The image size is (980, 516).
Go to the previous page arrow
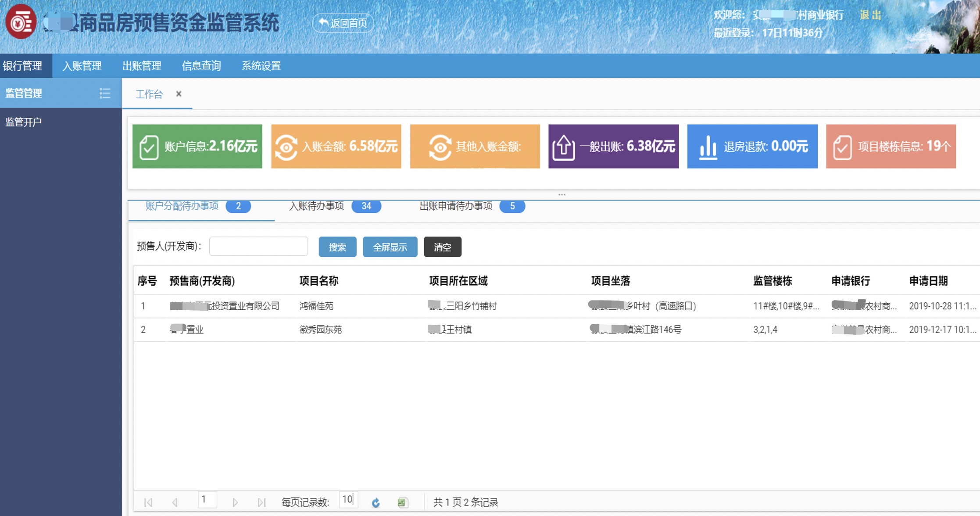pyautogui.click(x=175, y=502)
